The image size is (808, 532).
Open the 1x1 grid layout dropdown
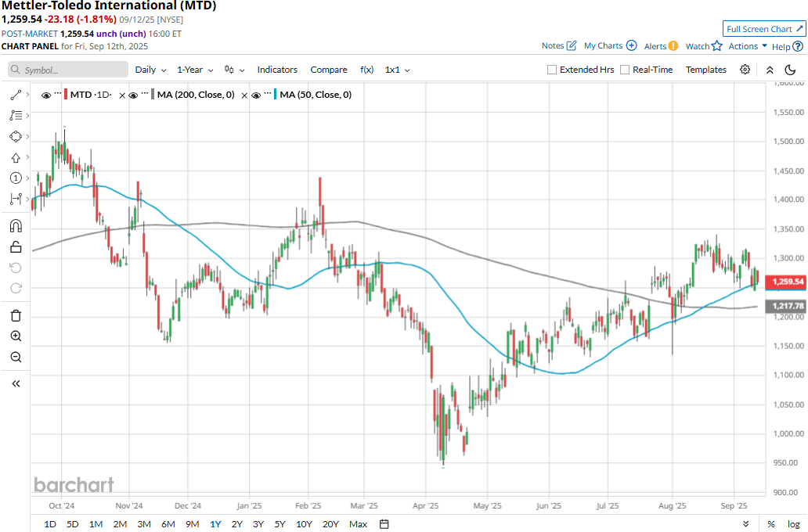(x=397, y=70)
